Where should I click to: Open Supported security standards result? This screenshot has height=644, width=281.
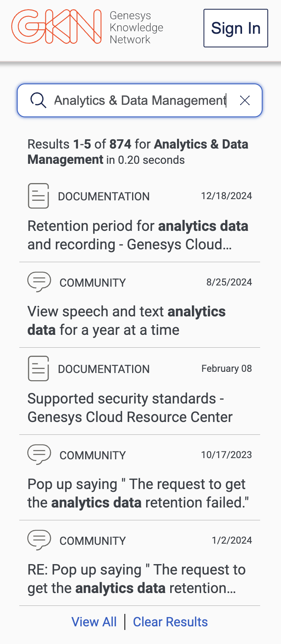click(x=130, y=408)
